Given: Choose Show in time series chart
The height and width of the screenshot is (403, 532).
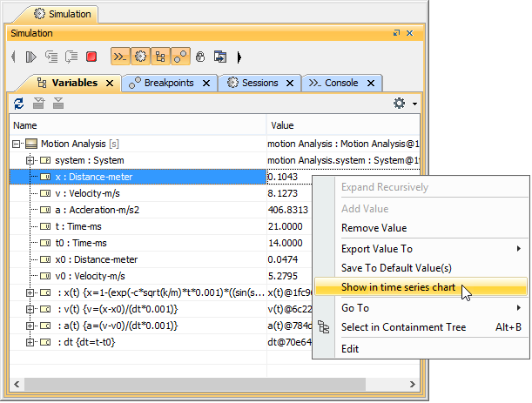Looking at the screenshot, I should [x=397, y=286].
